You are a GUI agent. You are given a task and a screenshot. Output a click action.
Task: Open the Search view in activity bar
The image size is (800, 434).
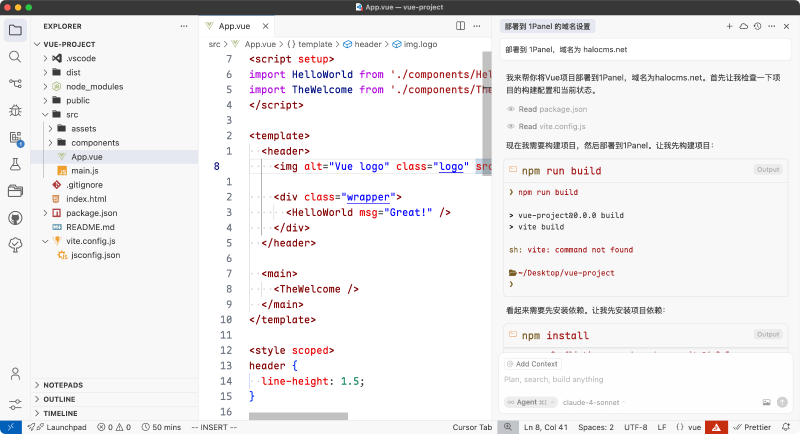[x=15, y=56]
